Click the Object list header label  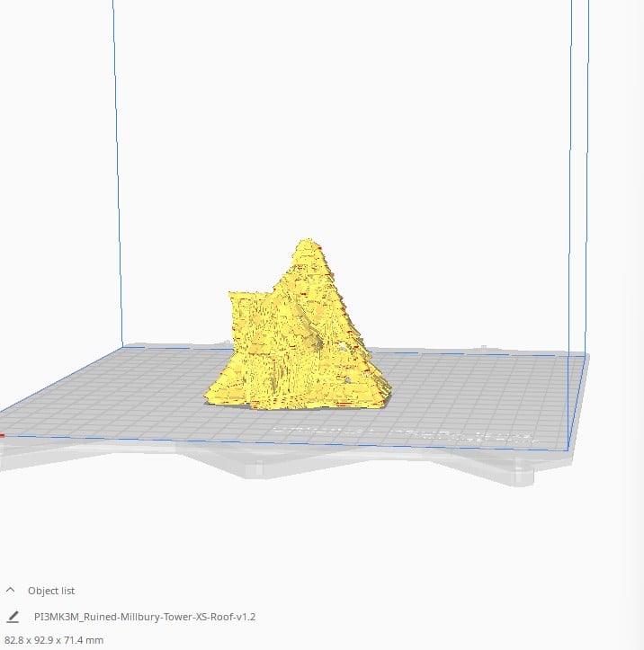pyautogui.click(x=51, y=591)
